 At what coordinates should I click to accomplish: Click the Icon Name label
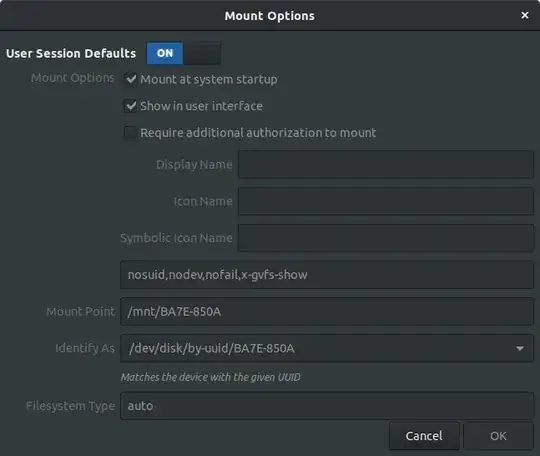(x=203, y=201)
